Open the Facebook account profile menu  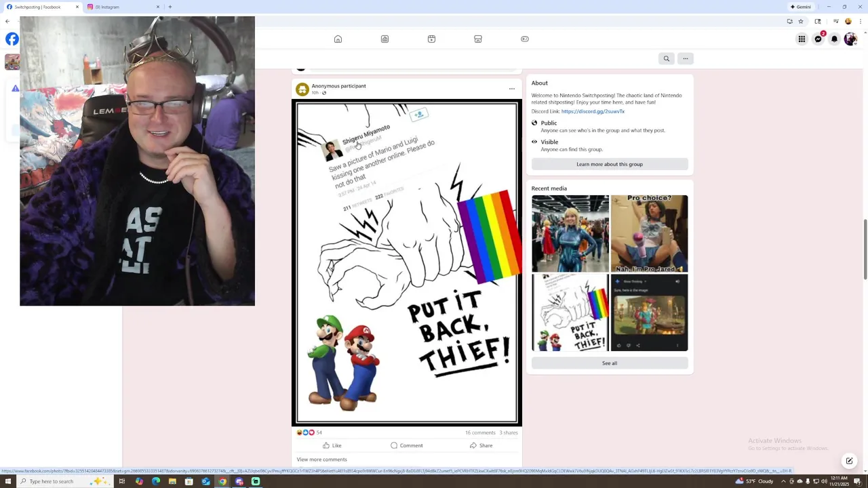point(850,39)
